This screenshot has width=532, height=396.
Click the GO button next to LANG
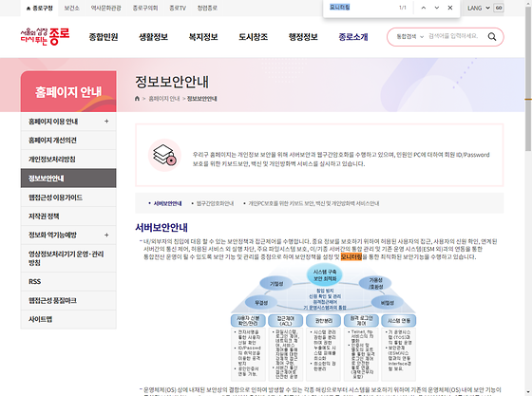(x=499, y=8)
